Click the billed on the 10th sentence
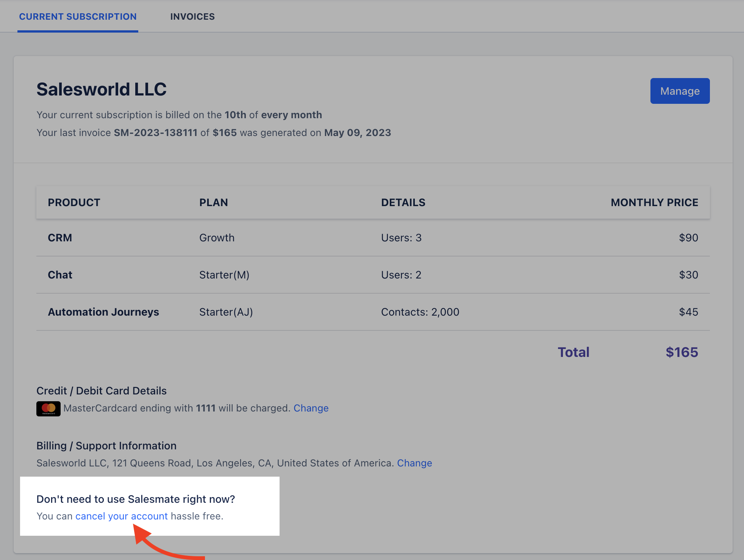 pyautogui.click(x=179, y=115)
